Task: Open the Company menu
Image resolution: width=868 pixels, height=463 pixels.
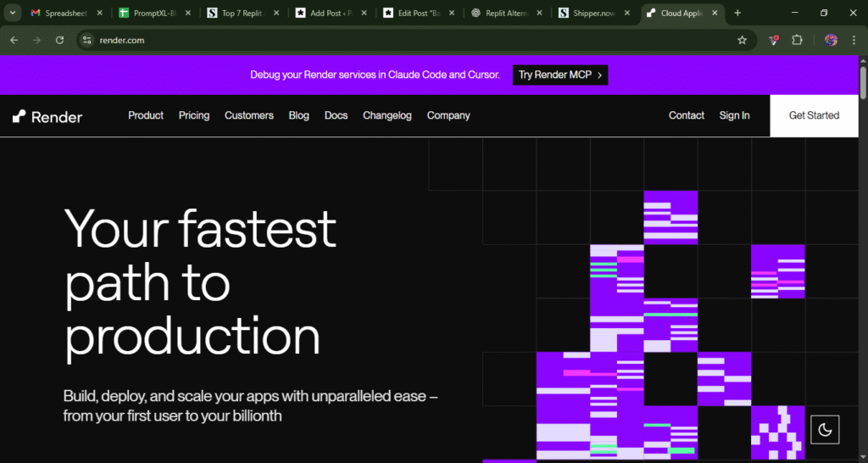Action: point(448,115)
